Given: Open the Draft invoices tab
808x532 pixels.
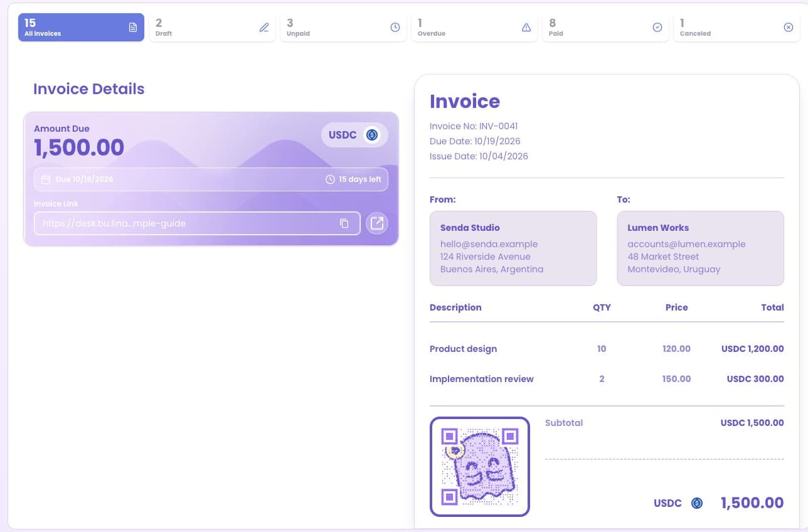Looking at the screenshot, I should tap(212, 28).
